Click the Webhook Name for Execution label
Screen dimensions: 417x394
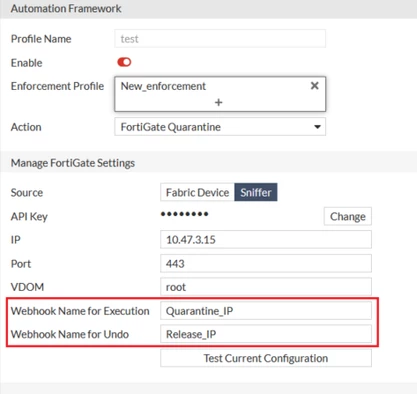(80, 311)
